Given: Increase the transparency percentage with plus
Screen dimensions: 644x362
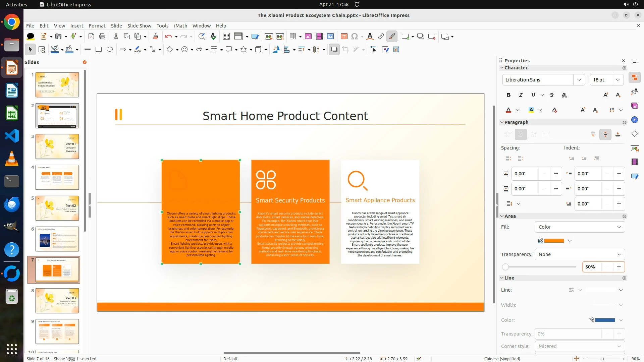Looking at the screenshot, I should pyautogui.click(x=619, y=267).
